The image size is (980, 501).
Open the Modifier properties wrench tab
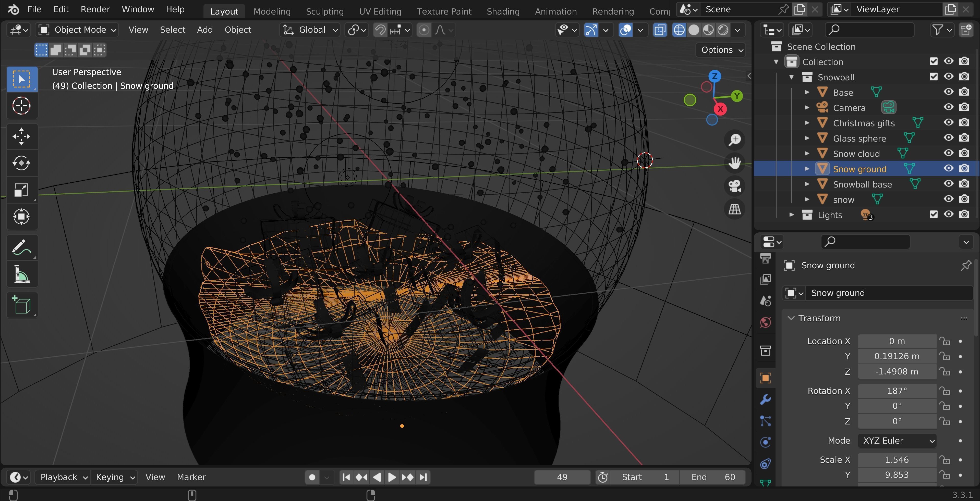(765, 399)
